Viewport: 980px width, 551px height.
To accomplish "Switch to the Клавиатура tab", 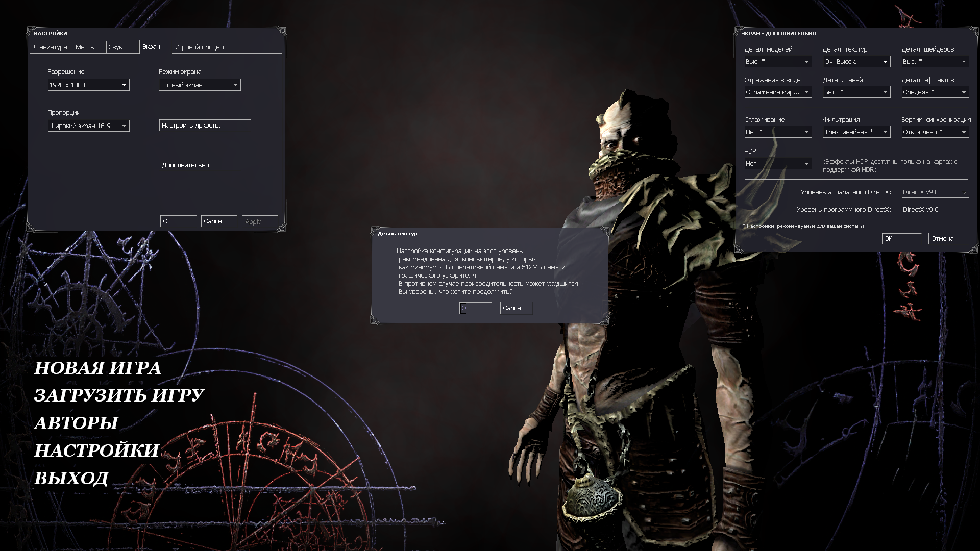I will [x=51, y=47].
